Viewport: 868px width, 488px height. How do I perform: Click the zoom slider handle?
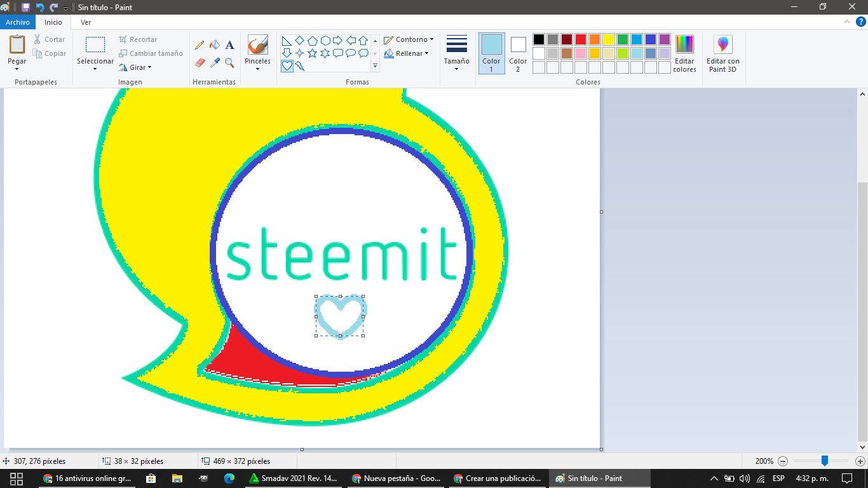pos(824,461)
